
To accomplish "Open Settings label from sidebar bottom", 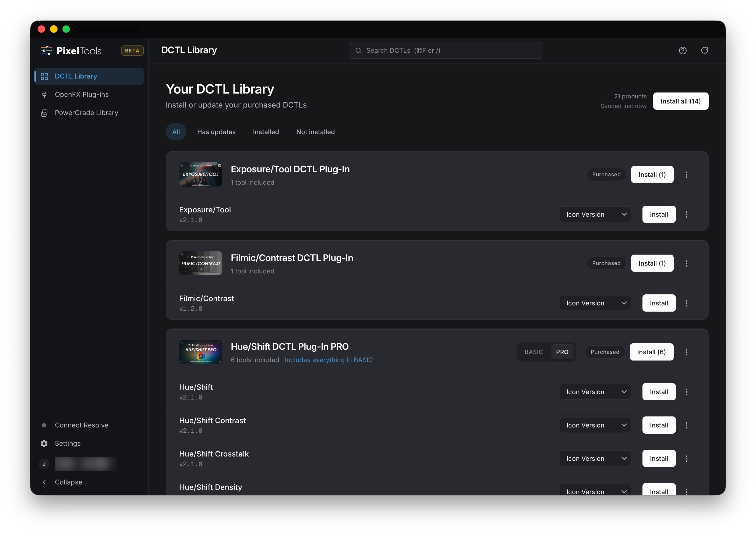I will pyautogui.click(x=68, y=443).
